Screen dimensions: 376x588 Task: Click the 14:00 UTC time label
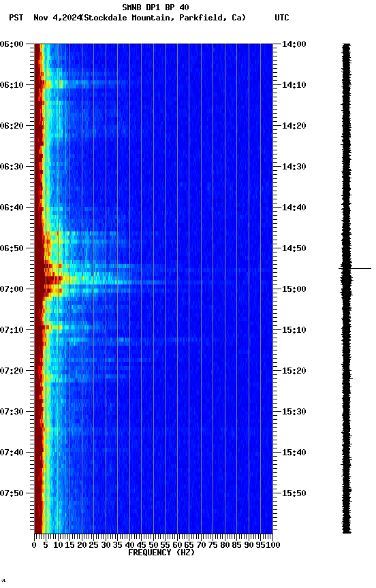[294, 44]
